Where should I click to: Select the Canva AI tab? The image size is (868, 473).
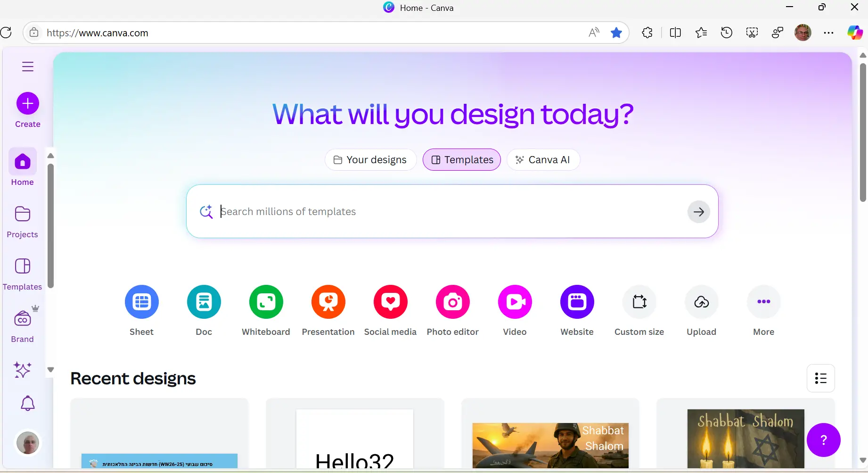(x=543, y=160)
